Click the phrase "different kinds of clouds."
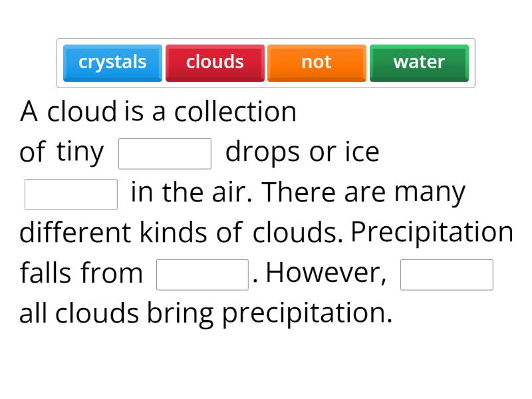Viewport: 532px width, 399px height. pyautogui.click(x=181, y=233)
